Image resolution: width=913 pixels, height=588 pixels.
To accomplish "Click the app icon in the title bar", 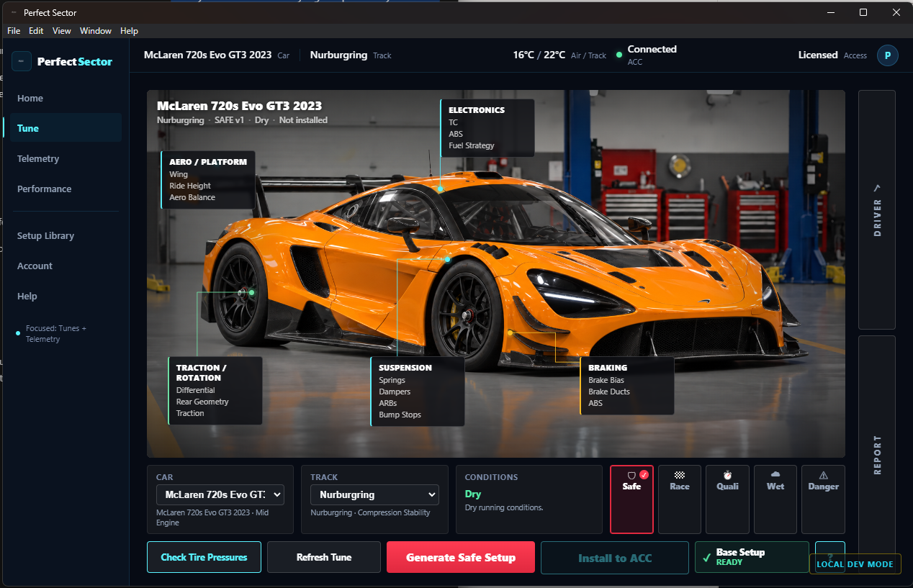I will 14,12.
